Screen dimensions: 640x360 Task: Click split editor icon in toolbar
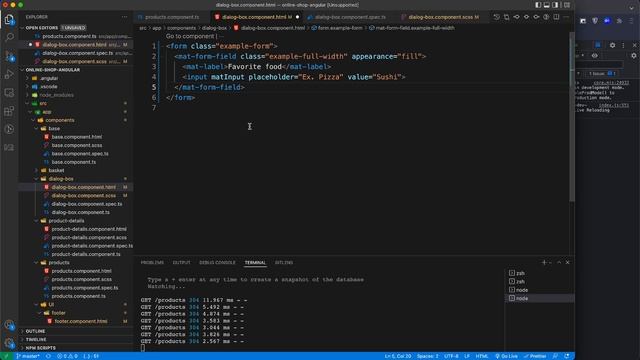556,17
